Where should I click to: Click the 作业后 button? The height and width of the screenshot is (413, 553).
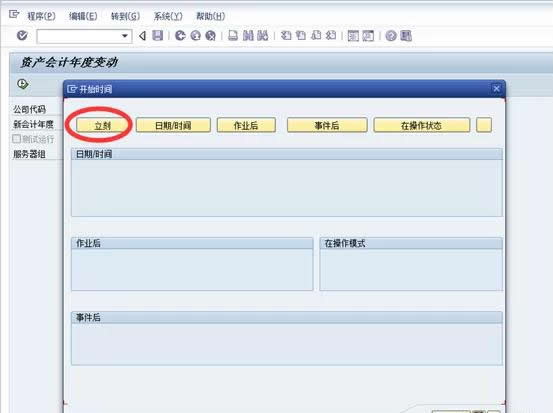pos(246,125)
